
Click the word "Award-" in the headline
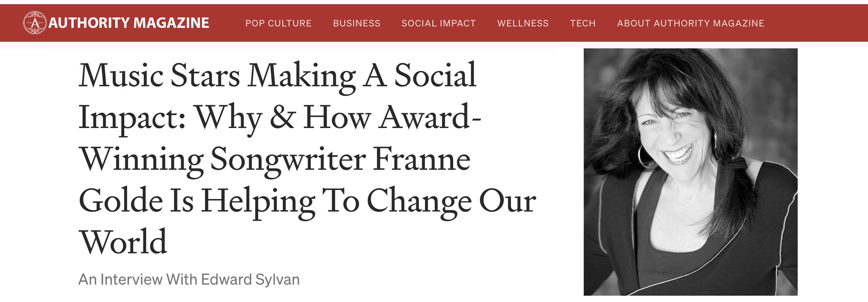430,118
